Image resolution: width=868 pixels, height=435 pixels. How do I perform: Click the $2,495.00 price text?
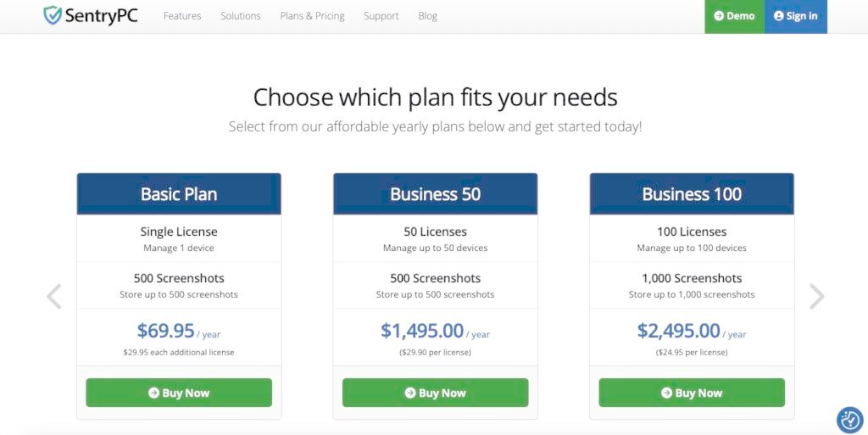[678, 331]
